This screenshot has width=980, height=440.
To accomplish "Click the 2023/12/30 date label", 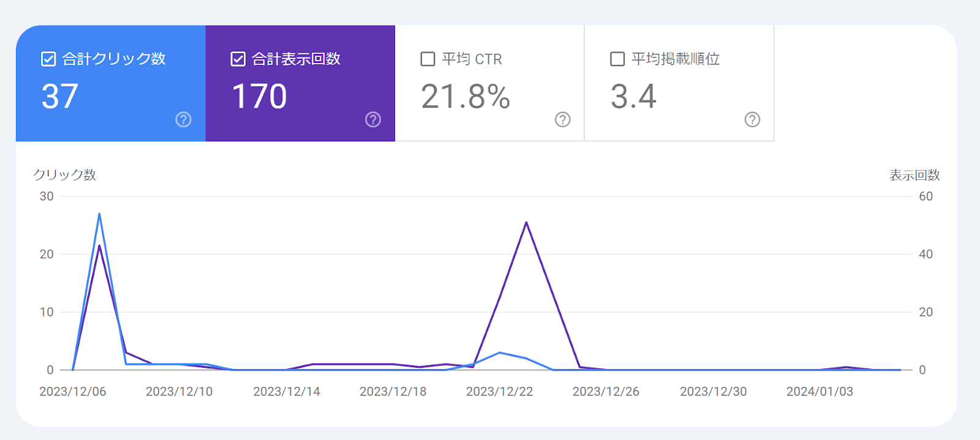I will point(713,392).
